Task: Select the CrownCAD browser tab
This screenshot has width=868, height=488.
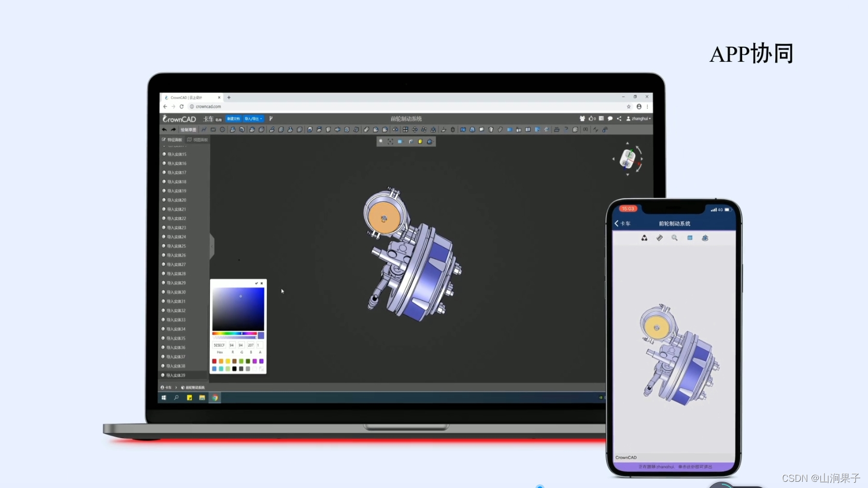Action: tap(192, 97)
